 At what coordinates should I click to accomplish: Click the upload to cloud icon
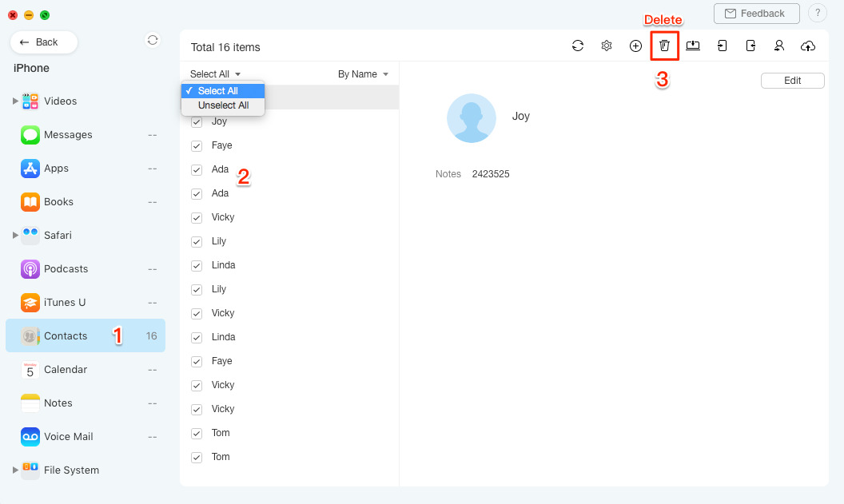point(808,46)
